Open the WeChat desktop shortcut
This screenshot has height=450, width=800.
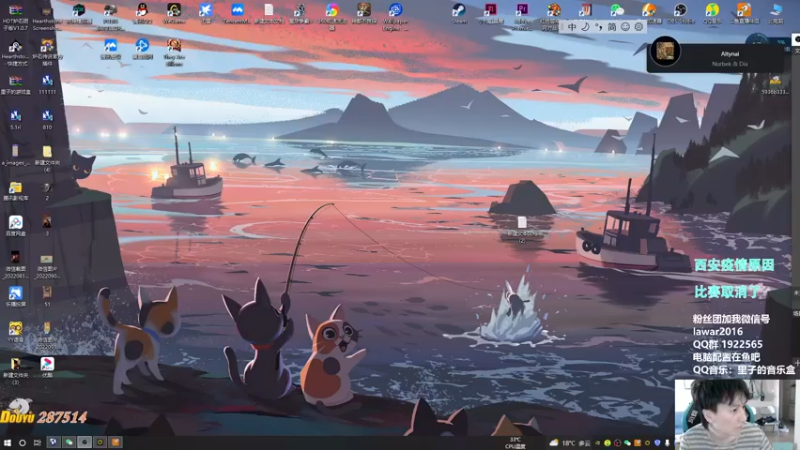617,10
